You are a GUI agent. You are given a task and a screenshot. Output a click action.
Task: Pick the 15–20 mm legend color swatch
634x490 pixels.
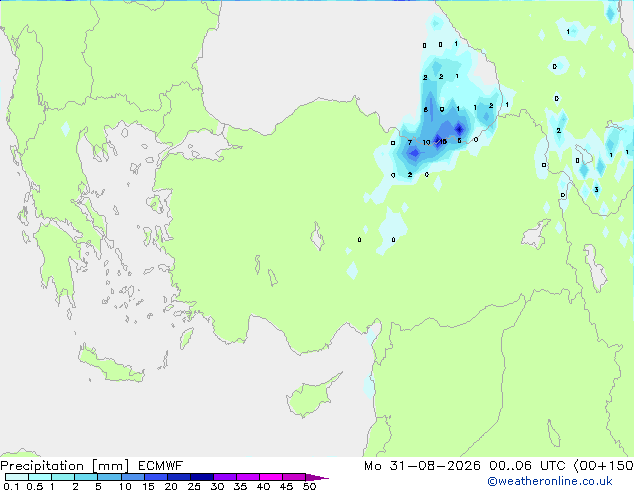156,477
